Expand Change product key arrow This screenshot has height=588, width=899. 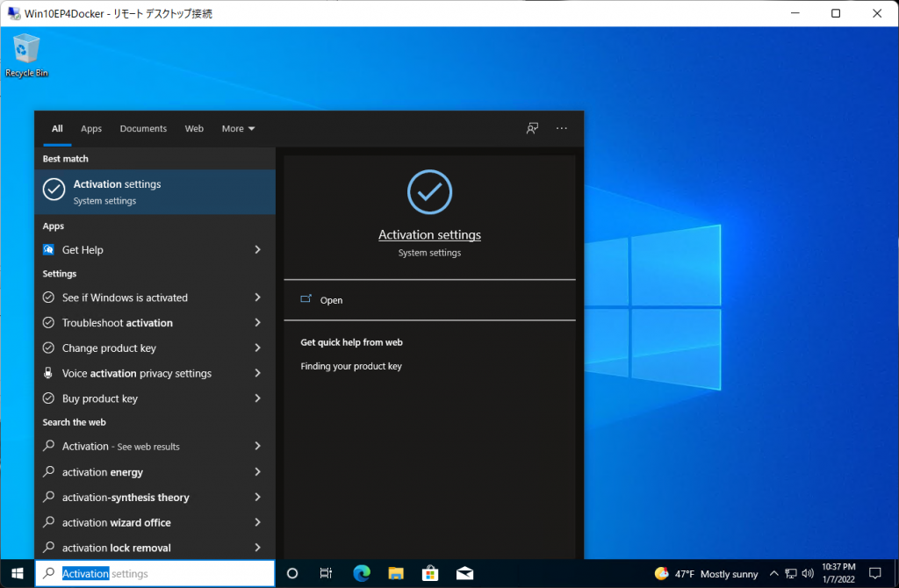coord(257,348)
